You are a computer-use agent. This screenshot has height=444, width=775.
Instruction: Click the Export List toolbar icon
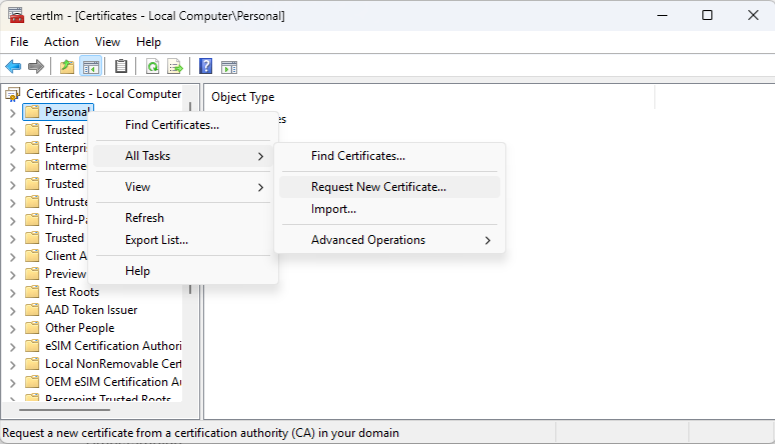(175, 67)
